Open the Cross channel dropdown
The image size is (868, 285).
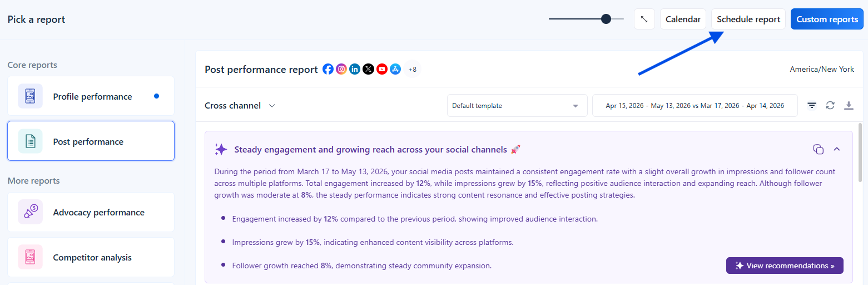coord(240,105)
